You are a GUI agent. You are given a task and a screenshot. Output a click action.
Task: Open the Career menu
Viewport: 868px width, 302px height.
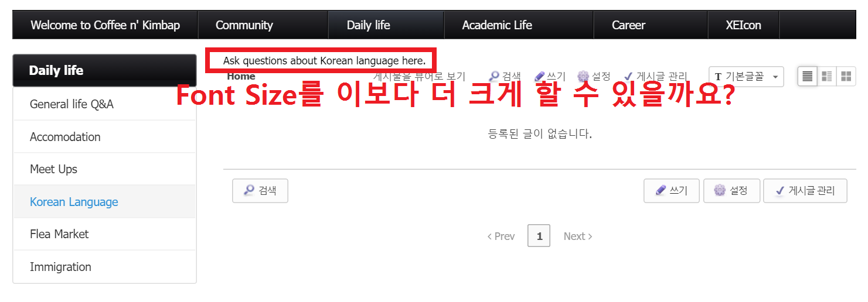tap(628, 25)
